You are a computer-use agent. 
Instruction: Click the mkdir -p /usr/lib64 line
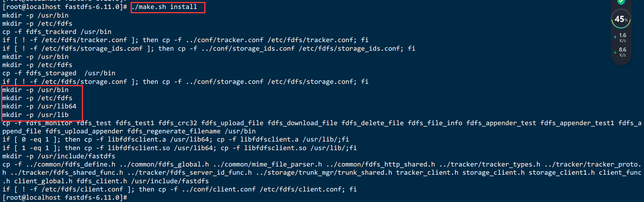pos(39,106)
